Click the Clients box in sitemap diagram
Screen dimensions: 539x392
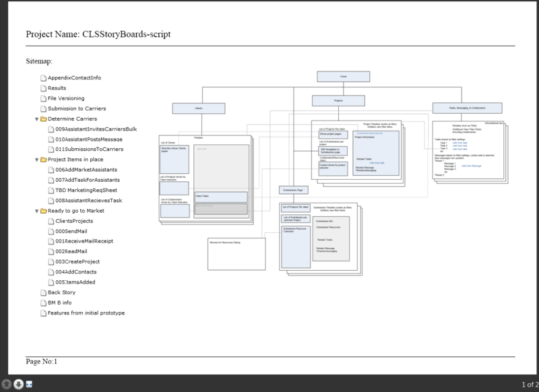(198, 107)
